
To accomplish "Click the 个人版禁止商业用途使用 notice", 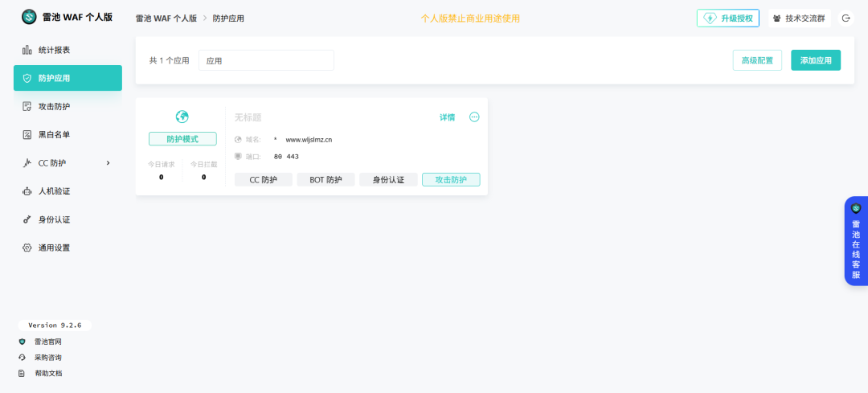I will click(x=470, y=18).
